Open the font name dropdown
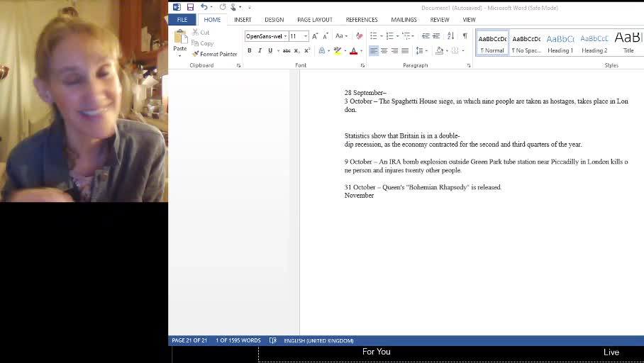This screenshot has width=644, height=363. point(285,36)
